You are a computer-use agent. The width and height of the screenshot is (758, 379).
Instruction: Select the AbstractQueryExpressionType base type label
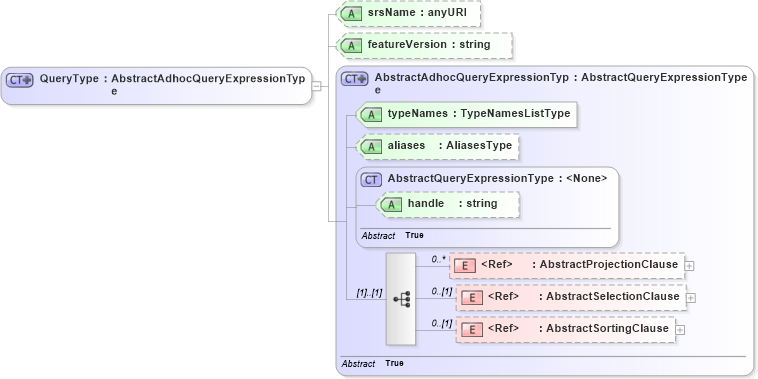pyautogui.click(x=664, y=77)
